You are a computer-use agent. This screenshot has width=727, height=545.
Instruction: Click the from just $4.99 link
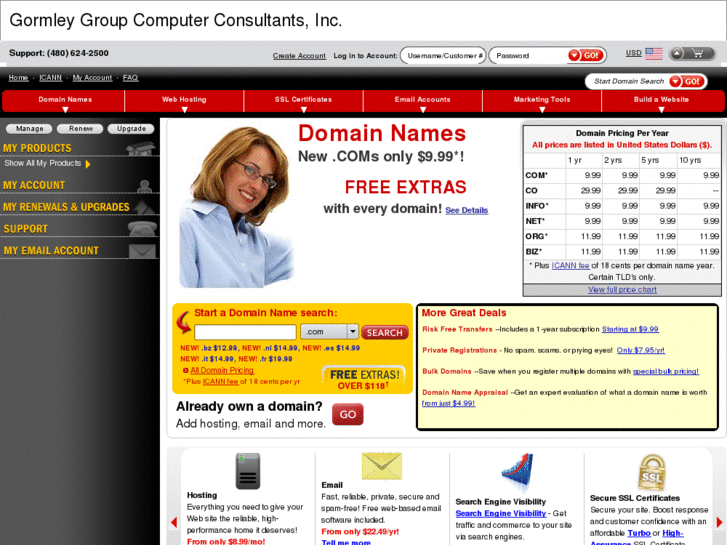click(448, 404)
